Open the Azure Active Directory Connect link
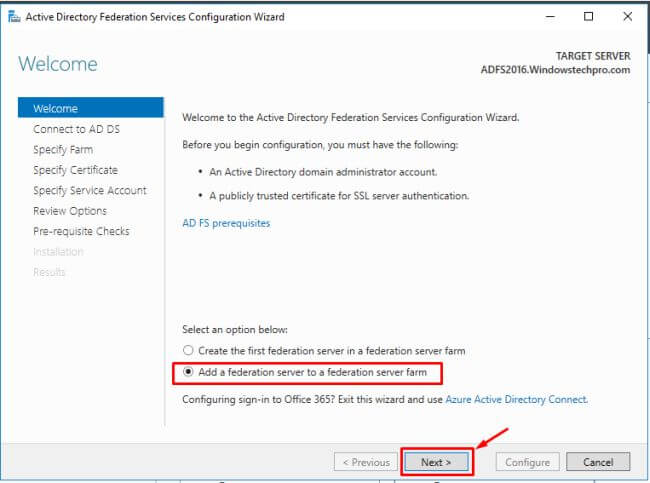Screen dimensions: 650x483 point(517,399)
